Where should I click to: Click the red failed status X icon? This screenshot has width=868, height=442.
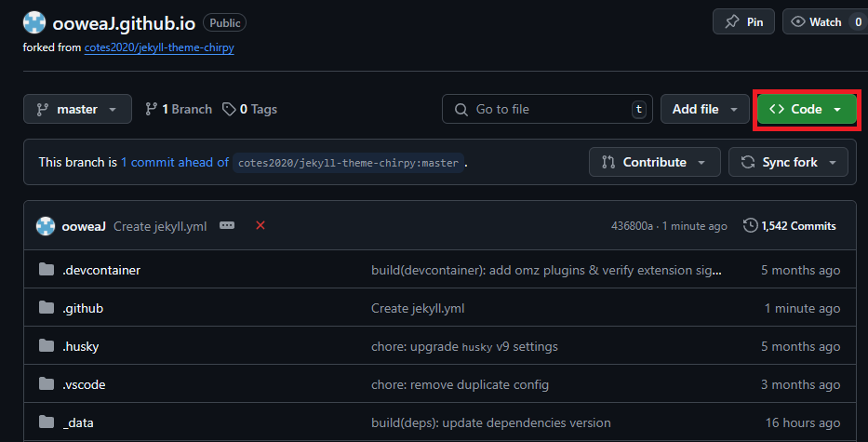coord(260,225)
